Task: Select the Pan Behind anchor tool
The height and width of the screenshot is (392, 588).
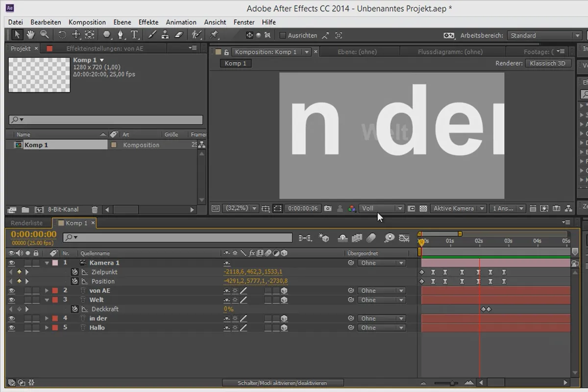Action: pyautogui.click(x=90, y=35)
